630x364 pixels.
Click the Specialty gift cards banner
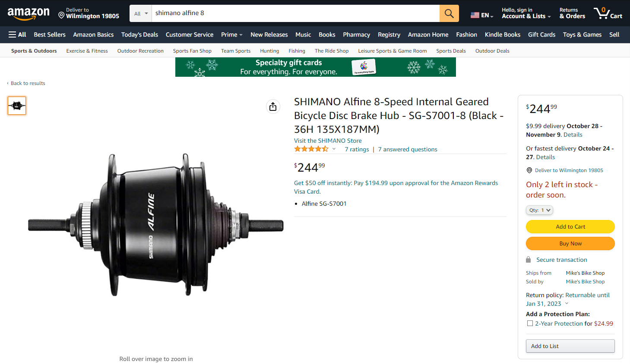pyautogui.click(x=316, y=67)
